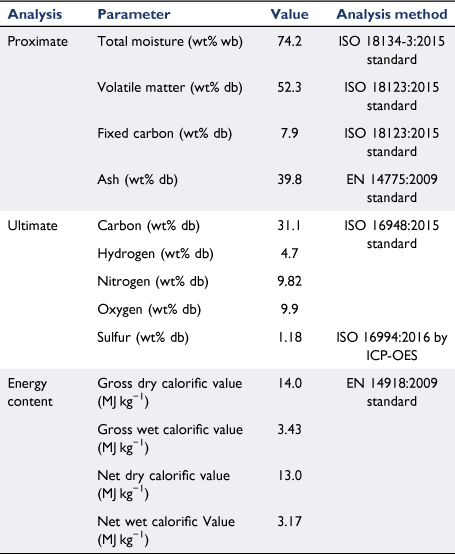Viewport: 455px width, 554px height.
Task: Click the Ash value 39.8
Action: click(289, 179)
